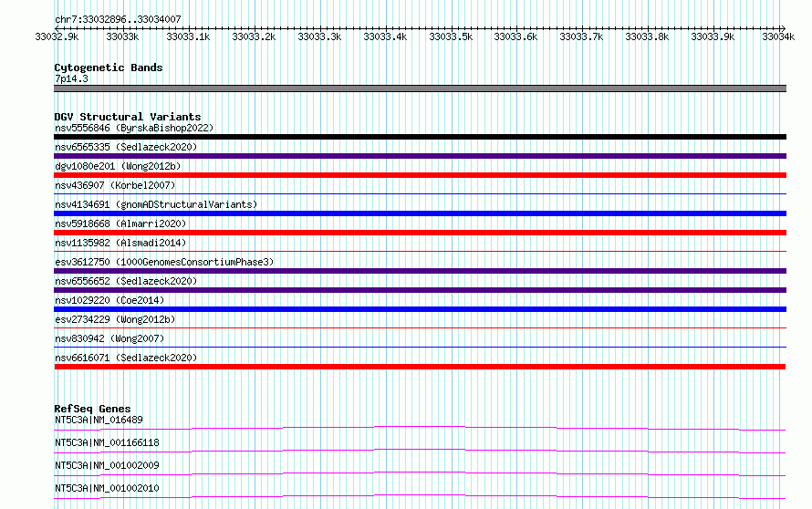Image resolution: width=812 pixels, height=509 pixels.
Task: Click the chr7:33032896..33034007 coordinate label
Action: coord(118,19)
